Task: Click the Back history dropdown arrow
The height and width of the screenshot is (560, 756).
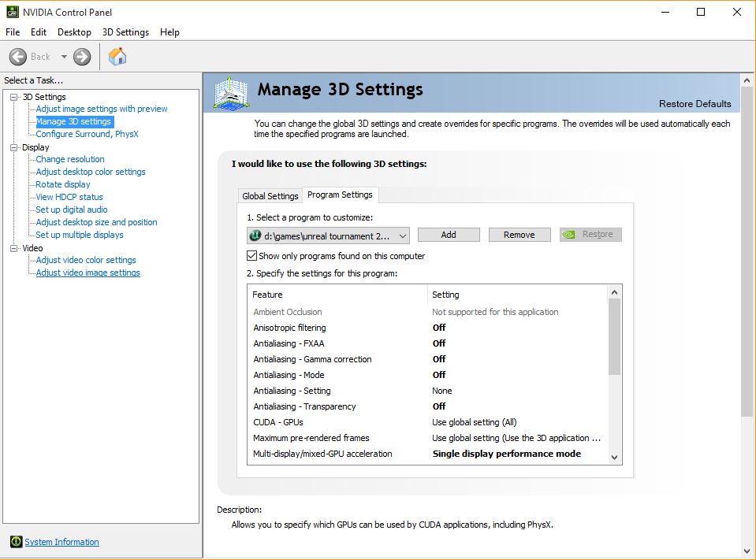Action: point(64,57)
